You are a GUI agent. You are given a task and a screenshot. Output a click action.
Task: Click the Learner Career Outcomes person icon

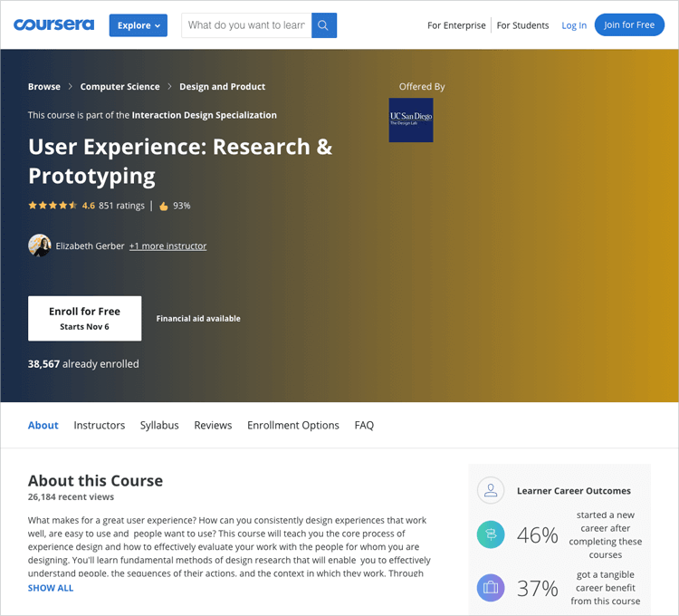pyautogui.click(x=491, y=490)
